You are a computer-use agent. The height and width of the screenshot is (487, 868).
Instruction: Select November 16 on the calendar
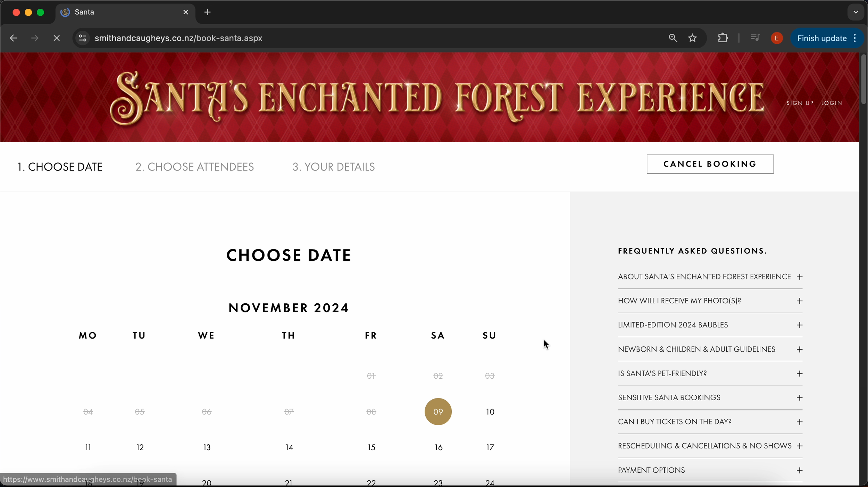[x=438, y=447]
